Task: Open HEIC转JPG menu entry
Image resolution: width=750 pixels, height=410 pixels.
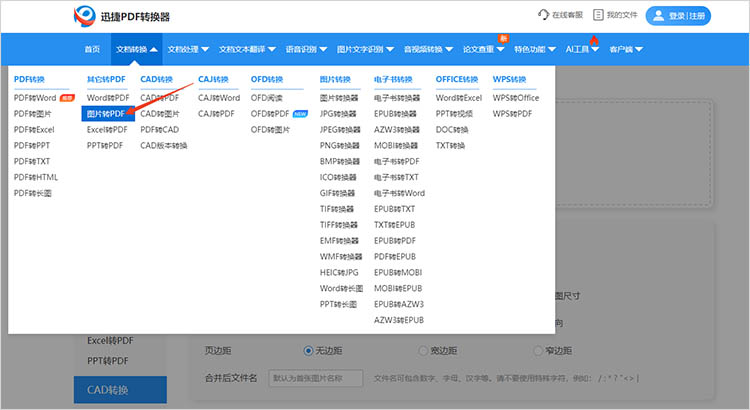Action: tap(339, 272)
